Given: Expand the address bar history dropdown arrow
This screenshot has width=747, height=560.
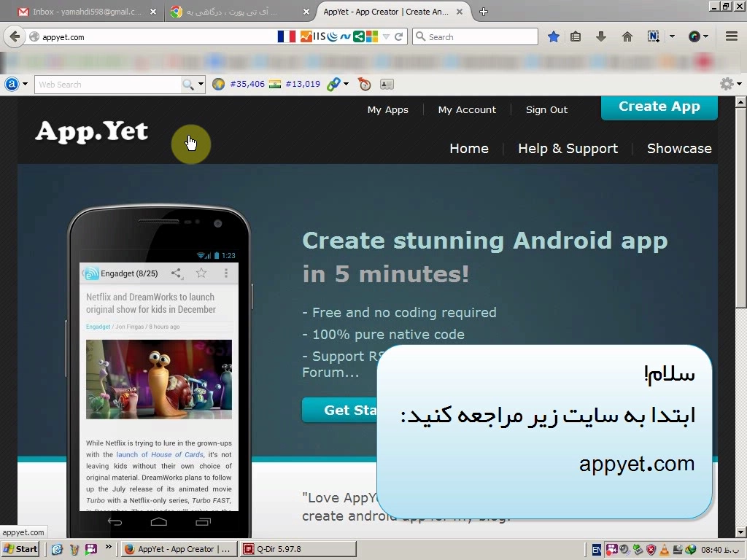Looking at the screenshot, I should point(387,36).
